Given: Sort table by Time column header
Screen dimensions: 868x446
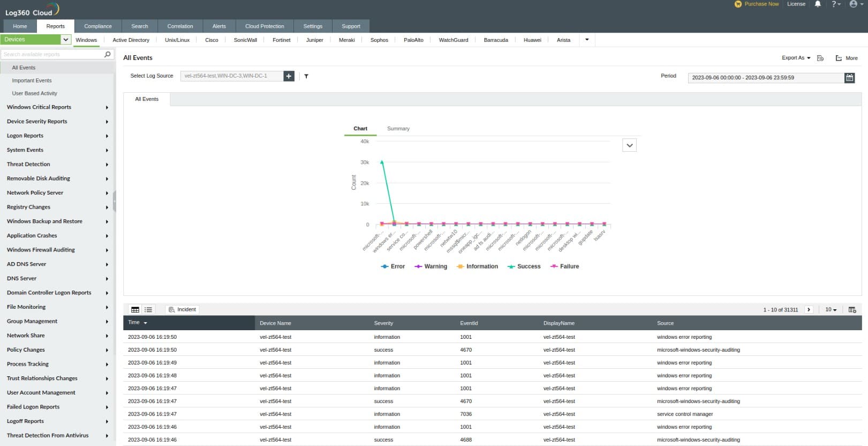Looking at the screenshot, I should 189,323.
